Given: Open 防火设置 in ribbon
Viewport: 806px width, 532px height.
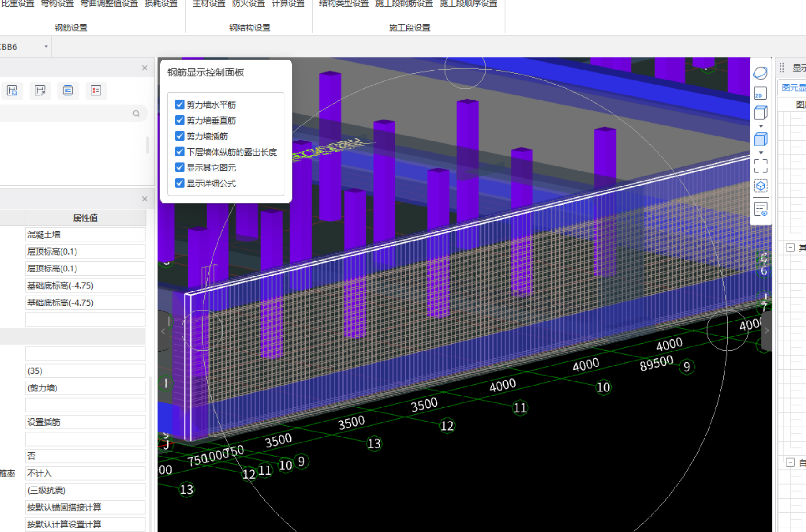Looking at the screenshot, I should tap(248, 4).
